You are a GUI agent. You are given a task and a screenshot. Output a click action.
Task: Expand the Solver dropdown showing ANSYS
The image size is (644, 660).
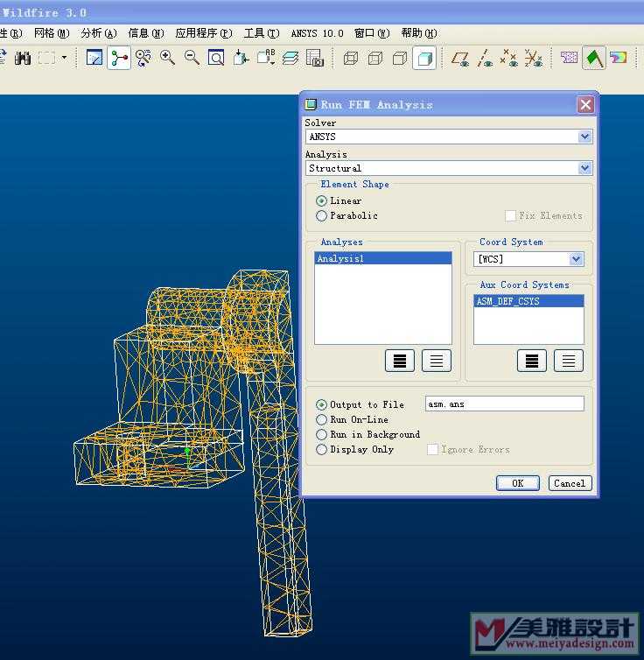click(584, 137)
